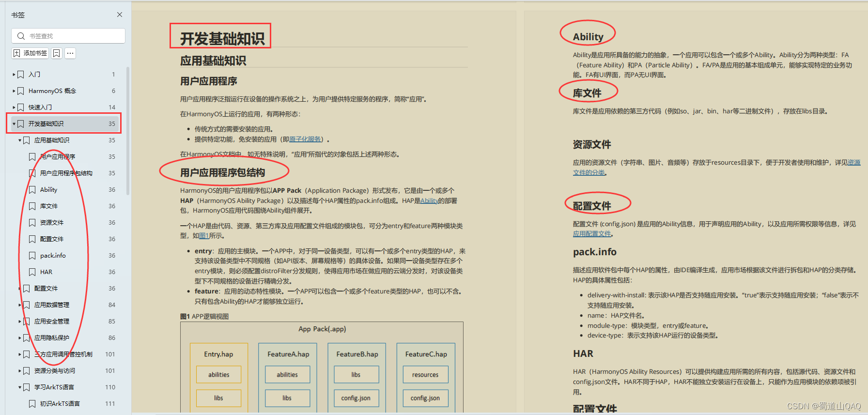
Task: Expand the 资源分类与访问 bookmark
Action: coord(20,371)
